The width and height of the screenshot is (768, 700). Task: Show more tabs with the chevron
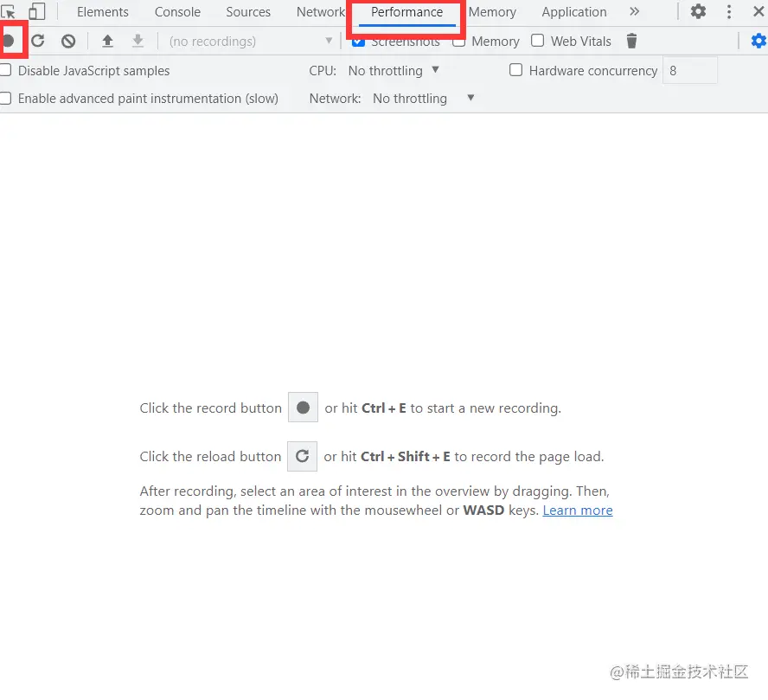pyautogui.click(x=634, y=11)
